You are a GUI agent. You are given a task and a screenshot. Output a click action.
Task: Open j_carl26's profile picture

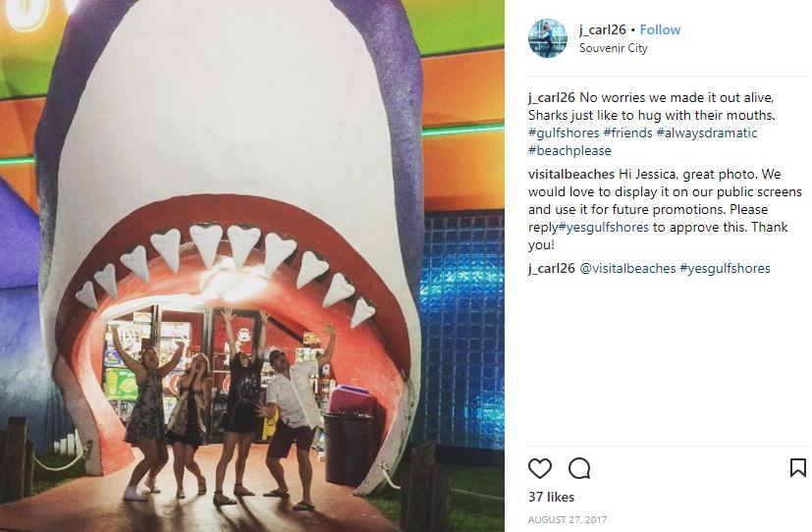click(547, 37)
